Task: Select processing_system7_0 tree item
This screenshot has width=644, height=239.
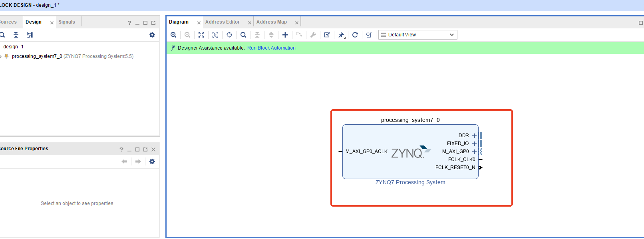Action: (x=73, y=56)
